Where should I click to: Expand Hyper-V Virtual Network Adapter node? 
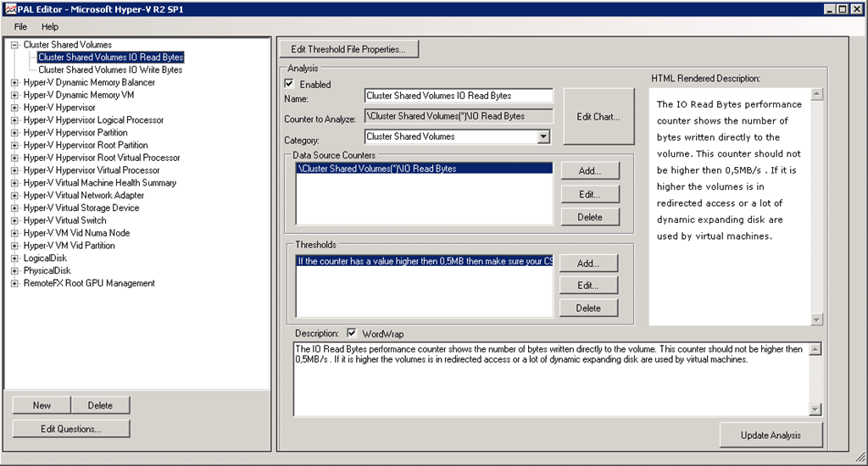15,196
